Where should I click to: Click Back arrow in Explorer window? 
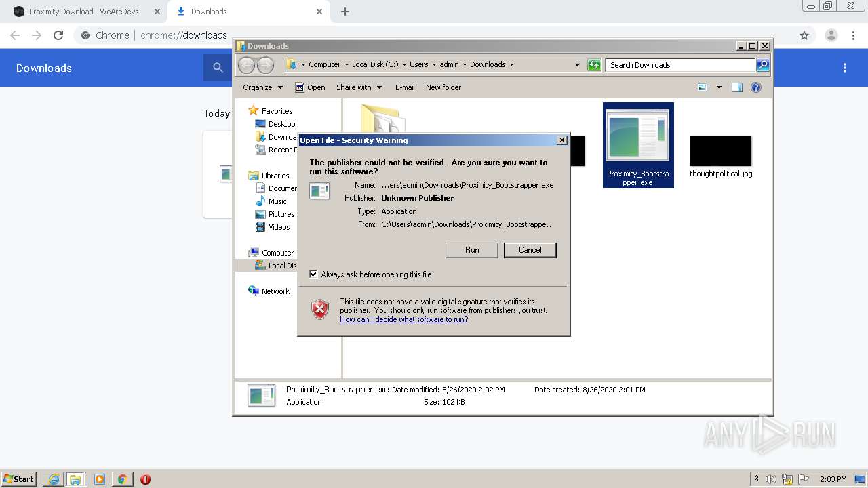point(246,65)
